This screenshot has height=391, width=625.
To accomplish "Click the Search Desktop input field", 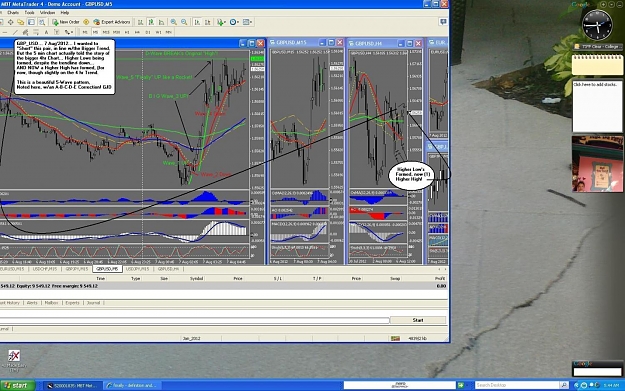I will point(517,385).
